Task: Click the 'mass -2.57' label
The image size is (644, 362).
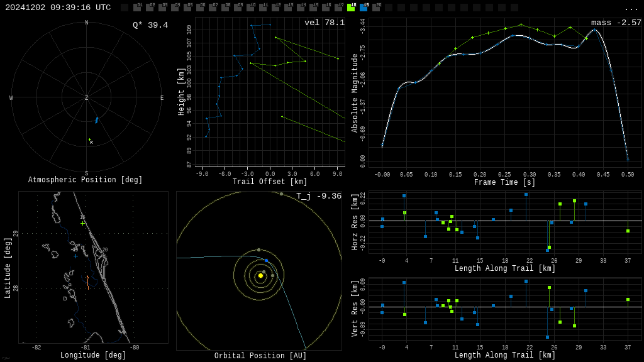Action: tap(616, 23)
